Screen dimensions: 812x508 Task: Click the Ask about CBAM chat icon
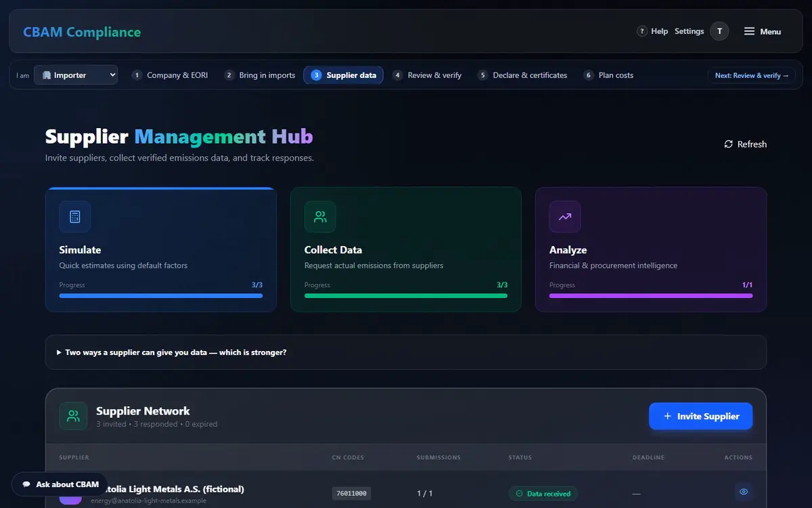(x=26, y=484)
